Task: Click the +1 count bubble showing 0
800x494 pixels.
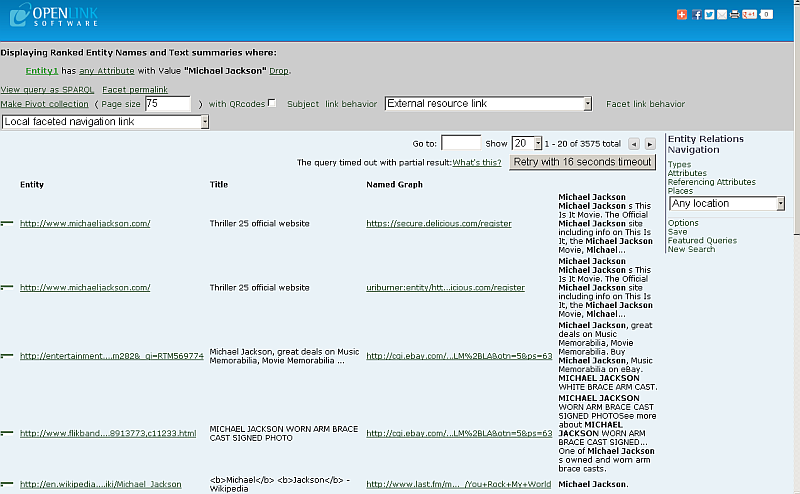Action: [x=766, y=14]
